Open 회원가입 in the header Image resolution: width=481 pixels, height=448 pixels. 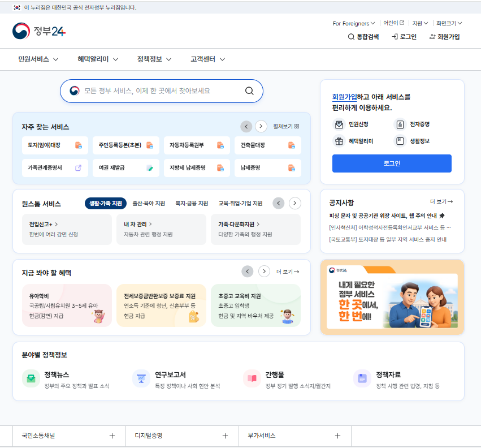tap(444, 37)
